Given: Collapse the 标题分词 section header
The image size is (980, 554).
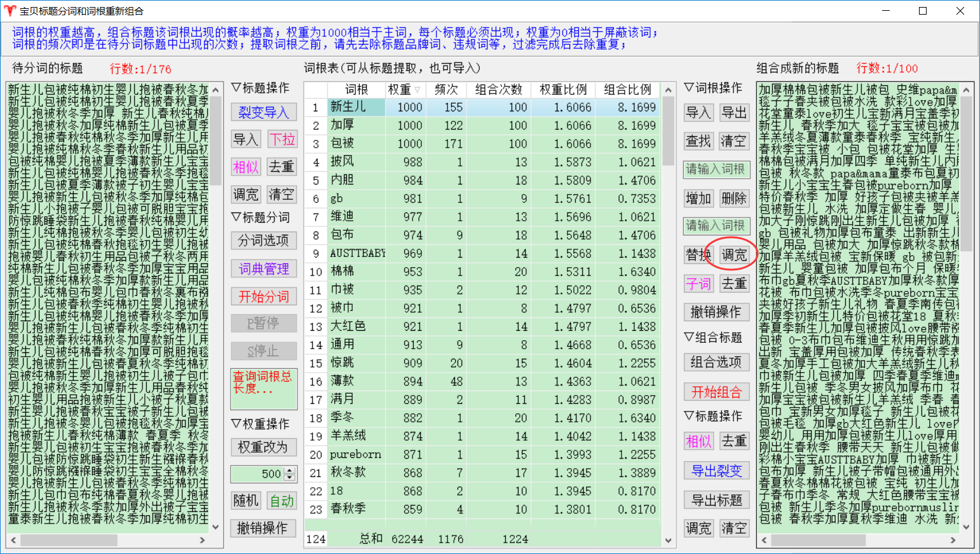Looking at the screenshot, I should 260,218.
